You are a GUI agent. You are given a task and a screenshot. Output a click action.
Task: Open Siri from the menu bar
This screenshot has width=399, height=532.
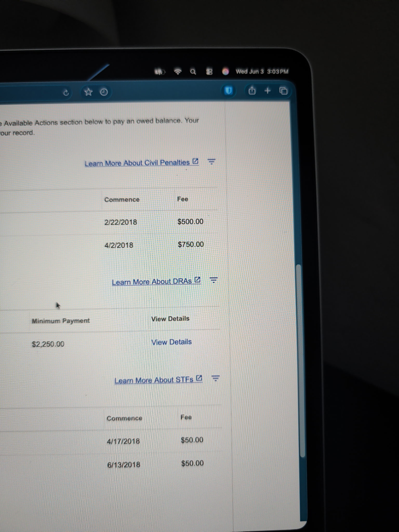[x=225, y=71]
